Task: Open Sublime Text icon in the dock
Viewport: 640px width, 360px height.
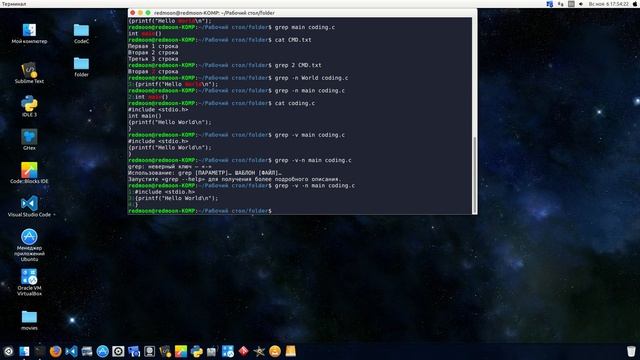Action: click(x=165, y=351)
